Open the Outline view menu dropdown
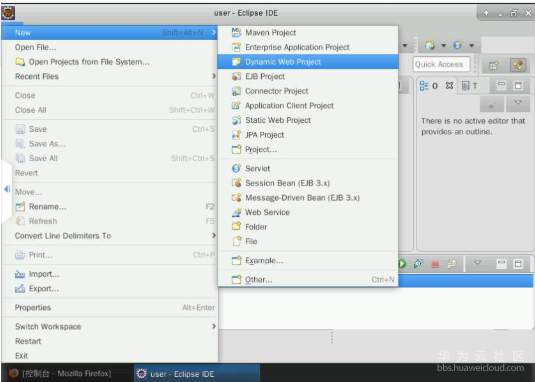 (518, 103)
